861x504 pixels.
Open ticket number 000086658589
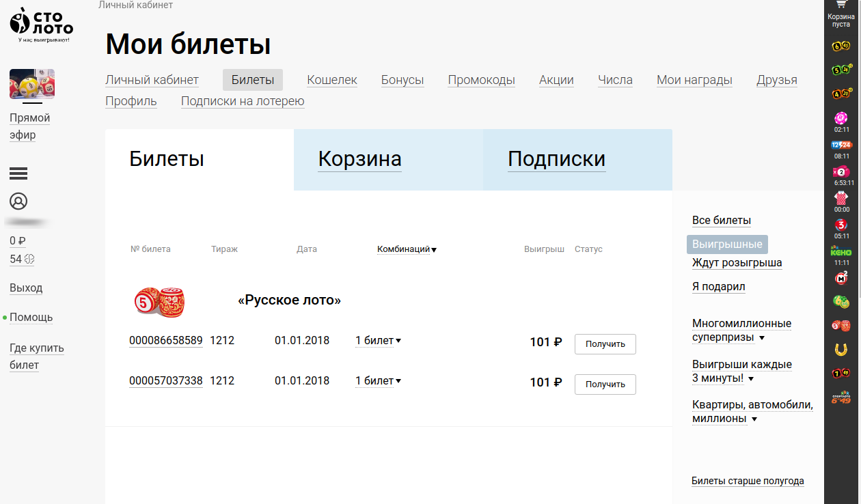click(x=166, y=340)
